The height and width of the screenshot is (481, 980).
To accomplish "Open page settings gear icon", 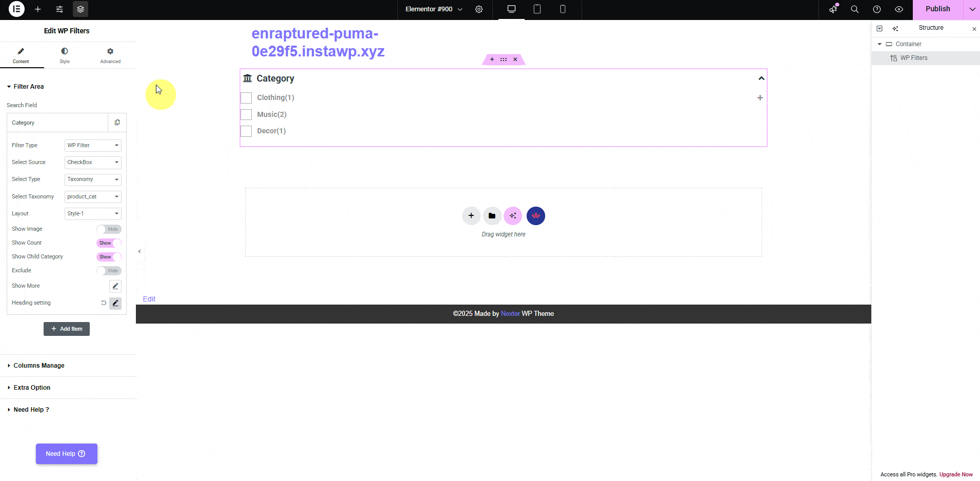I will 479,9.
